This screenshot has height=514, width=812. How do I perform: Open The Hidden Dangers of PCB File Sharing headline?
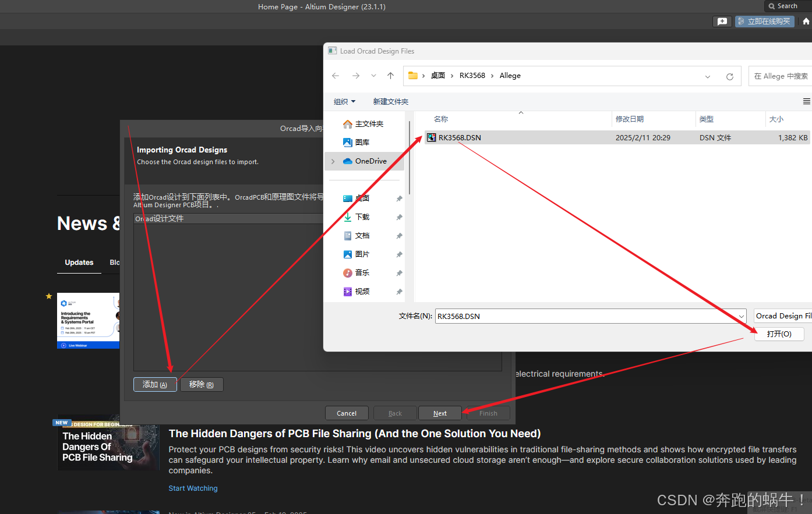point(355,434)
